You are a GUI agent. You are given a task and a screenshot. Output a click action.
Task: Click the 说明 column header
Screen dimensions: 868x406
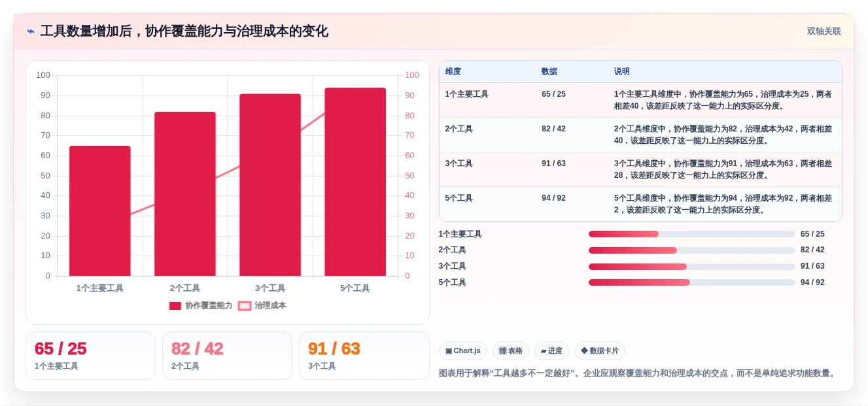pos(622,71)
